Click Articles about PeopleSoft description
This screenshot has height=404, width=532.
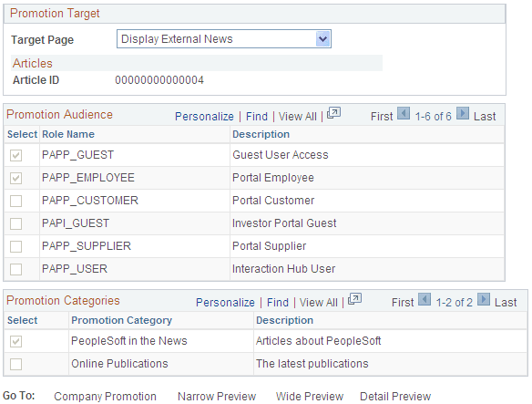pyautogui.click(x=318, y=341)
